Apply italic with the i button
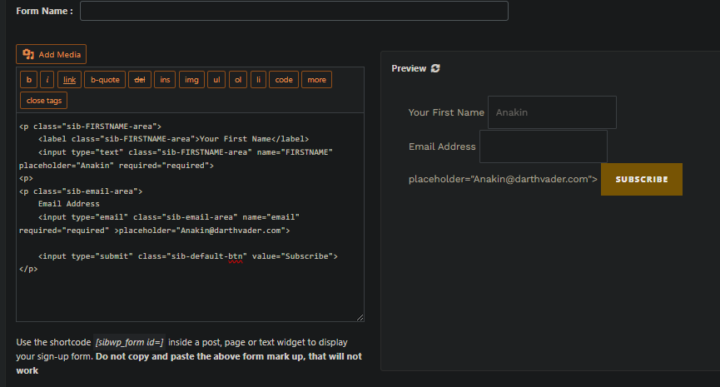 [x=47, y=79]
